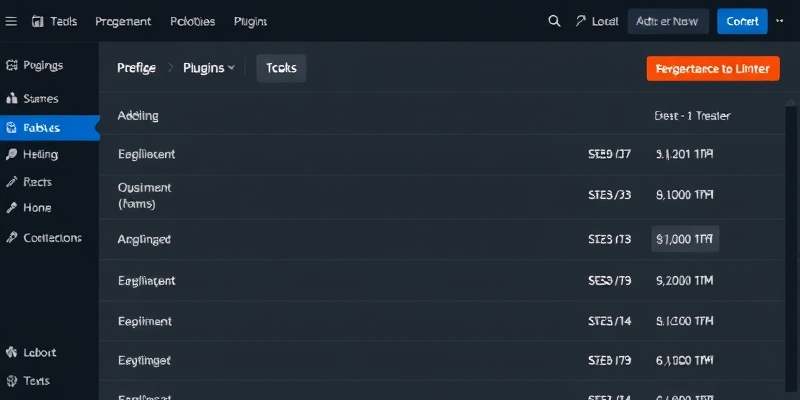Image resolution: width=800 pixels, height=400 pixels.
Task: Click the Adit er Now button
Action: (x=668, y=21)
